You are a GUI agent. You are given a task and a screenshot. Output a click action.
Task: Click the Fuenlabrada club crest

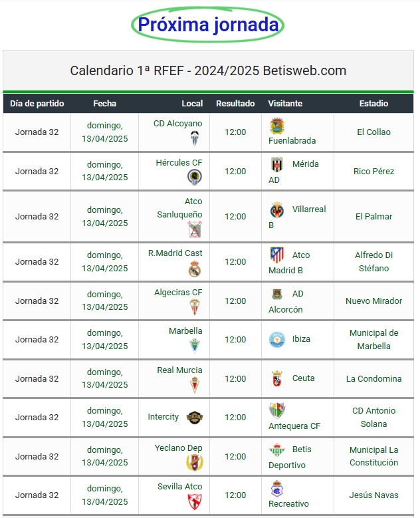click(277, 126)
